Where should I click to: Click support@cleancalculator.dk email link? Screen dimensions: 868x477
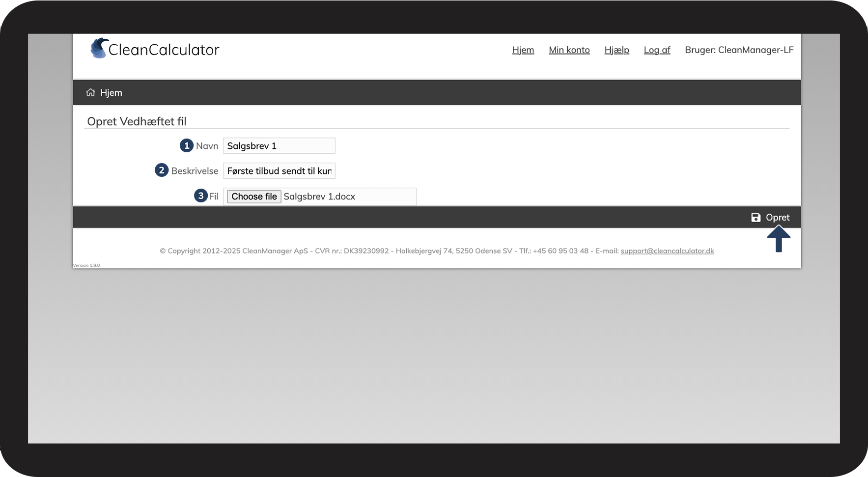667,251
